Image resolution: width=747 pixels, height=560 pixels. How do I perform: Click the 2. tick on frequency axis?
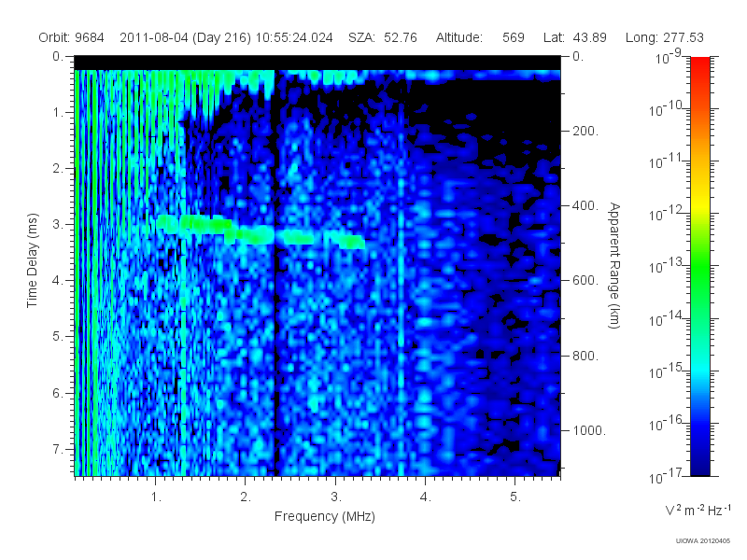click(x=246, y=497)
